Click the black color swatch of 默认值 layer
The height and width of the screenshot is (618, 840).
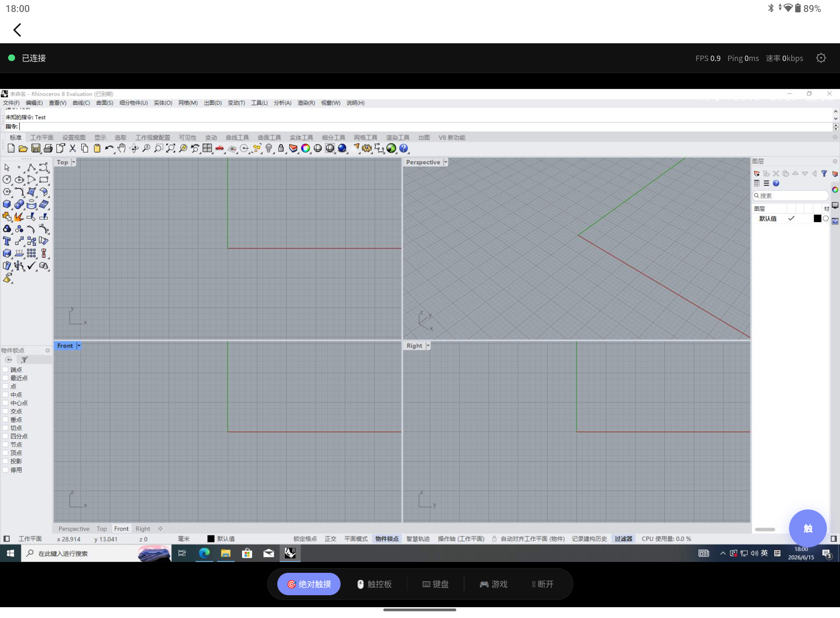(817, 219)
